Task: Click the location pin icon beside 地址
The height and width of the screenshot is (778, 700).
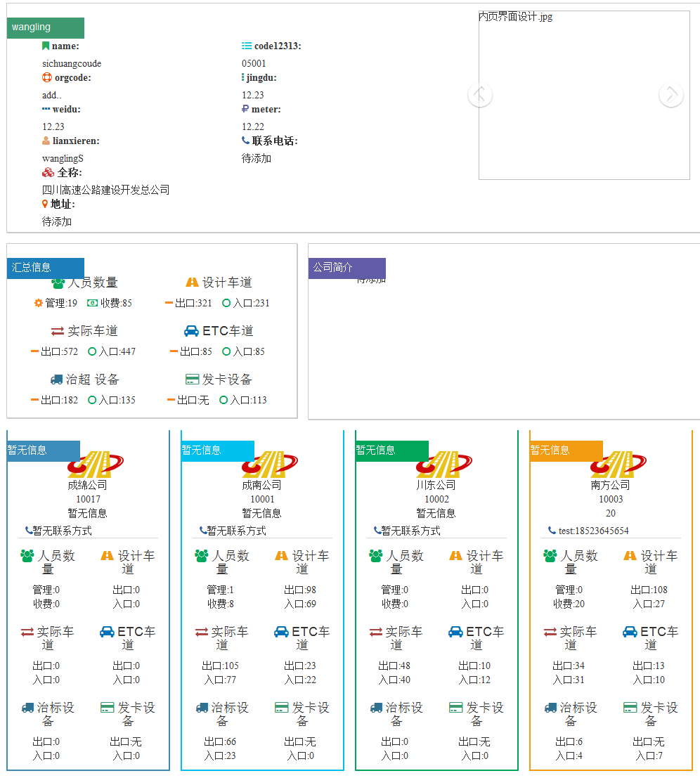Action: tap(45, 204)
